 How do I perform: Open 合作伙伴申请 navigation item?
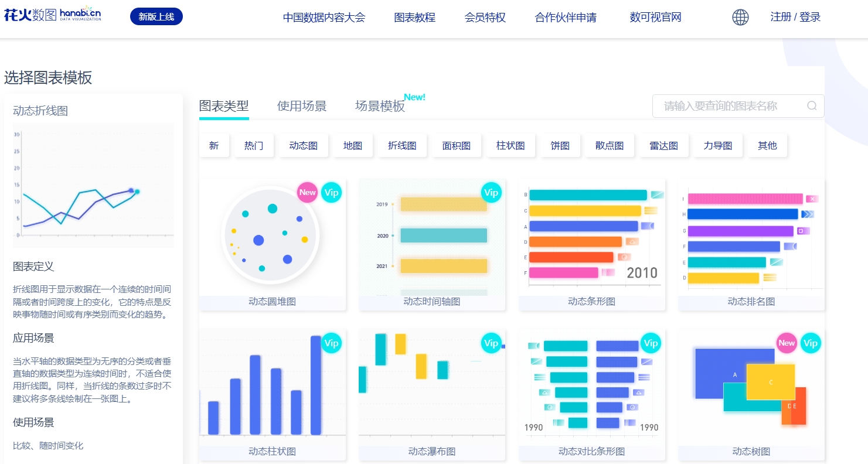point(566,18)
